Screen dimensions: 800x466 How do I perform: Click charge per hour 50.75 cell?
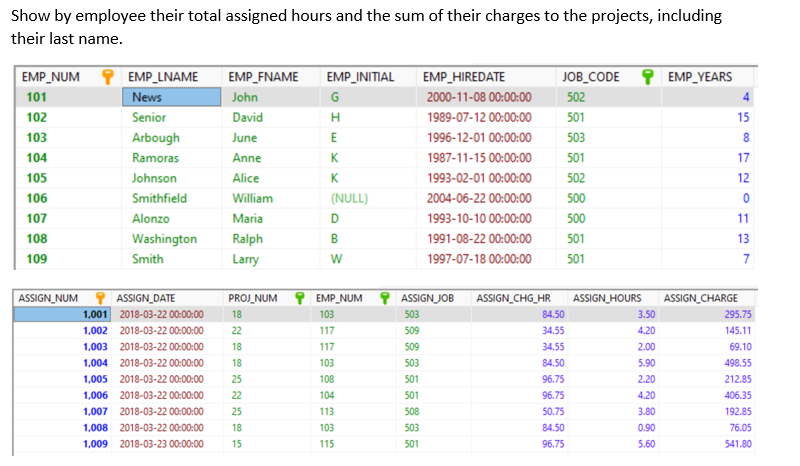[519, 411]
